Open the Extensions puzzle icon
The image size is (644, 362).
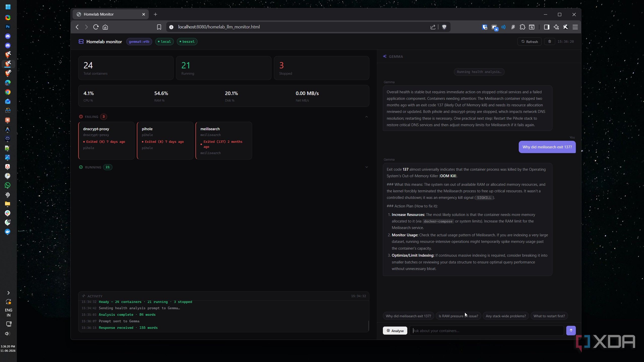coord(522,27)
